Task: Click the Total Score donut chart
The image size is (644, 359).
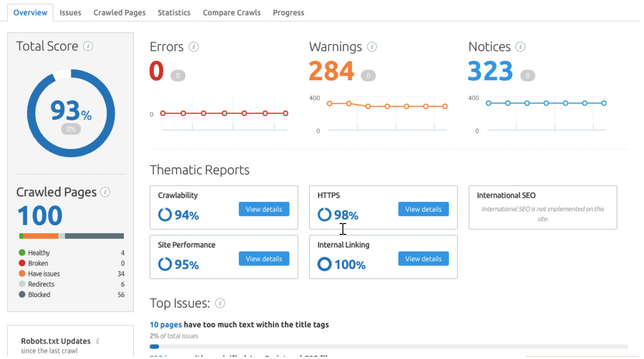Action: pos(70,113)
